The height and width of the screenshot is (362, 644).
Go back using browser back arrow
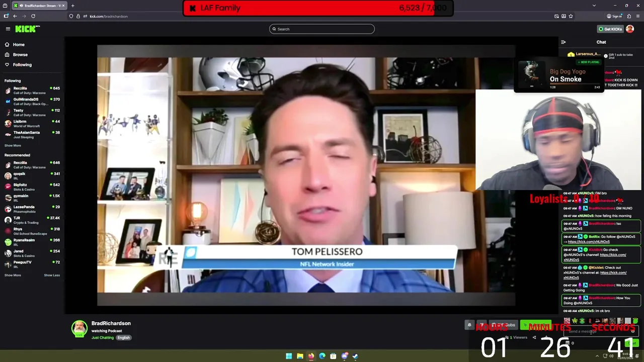pyautogui.click(x=15, y=16)
